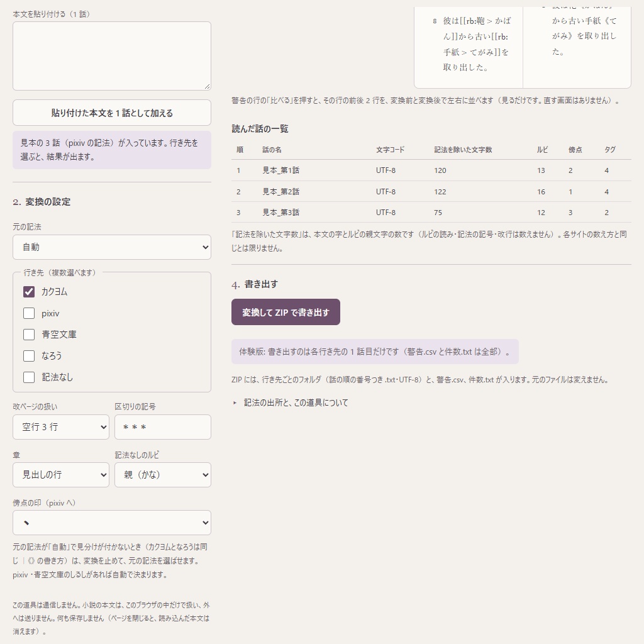Click the ルビ count 16 cell

point(541,192)
